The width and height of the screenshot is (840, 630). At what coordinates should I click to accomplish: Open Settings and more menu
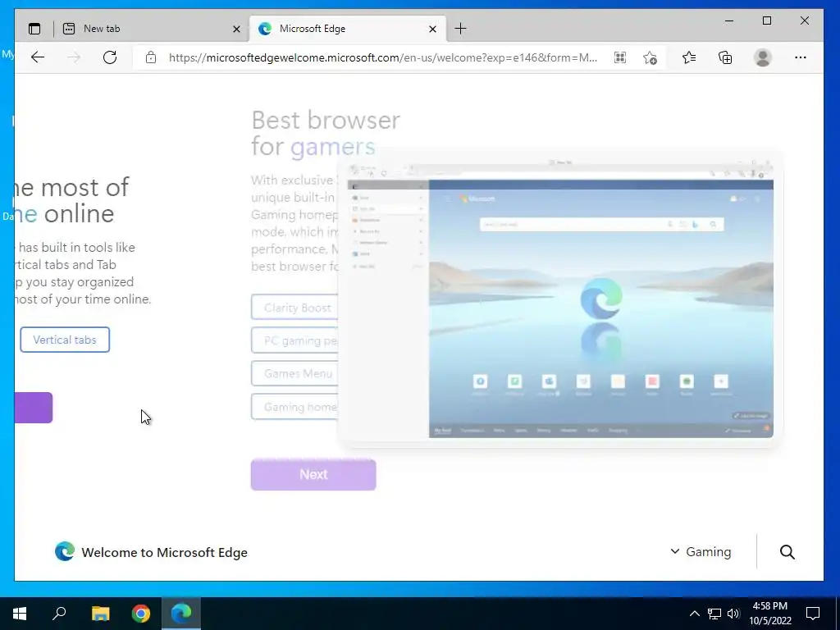801,57
